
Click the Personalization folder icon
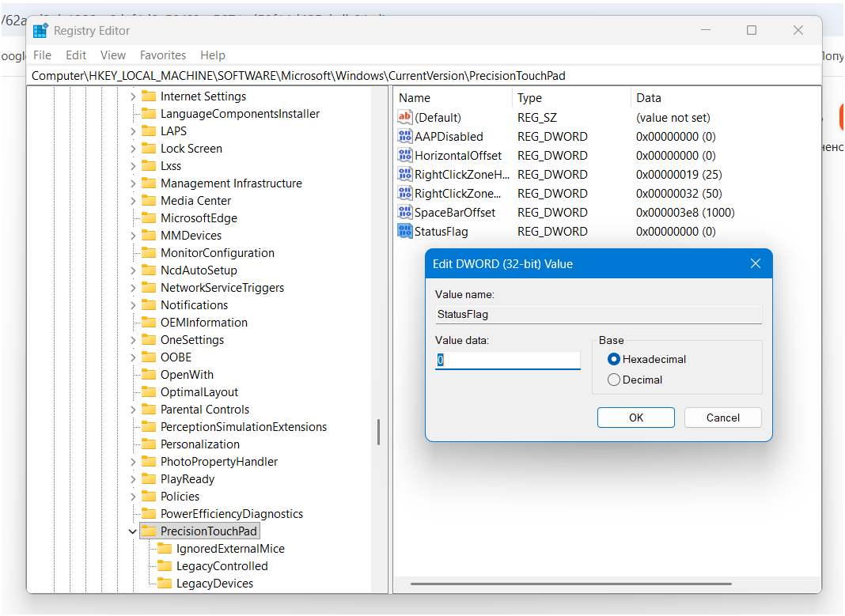(149, 444)
